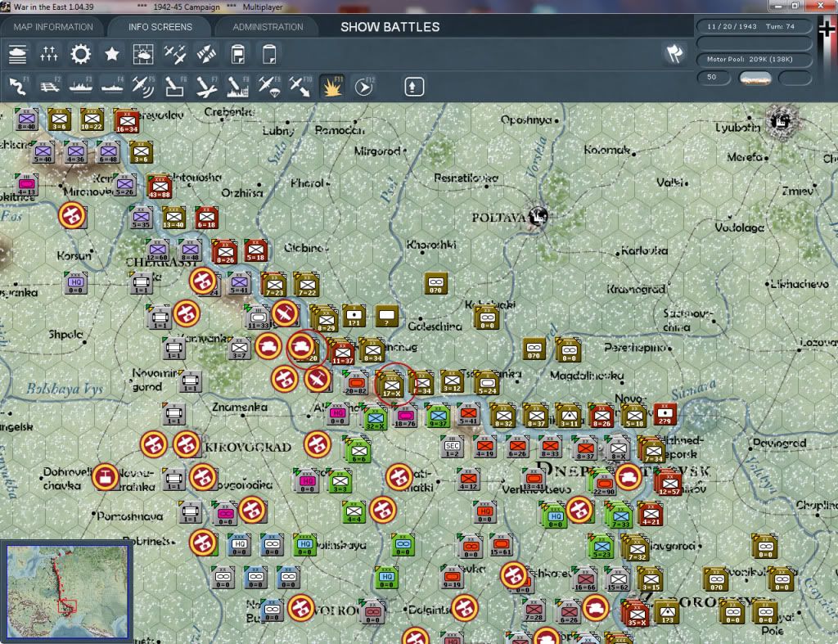Select F3 naval transport ship icon
Image resolution: width=838 pixels, height=644 pixels.
tap(81, 87)
